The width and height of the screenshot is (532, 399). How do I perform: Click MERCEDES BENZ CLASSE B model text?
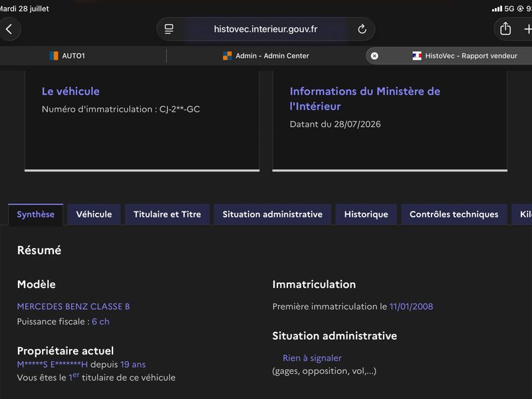[73, 307]
